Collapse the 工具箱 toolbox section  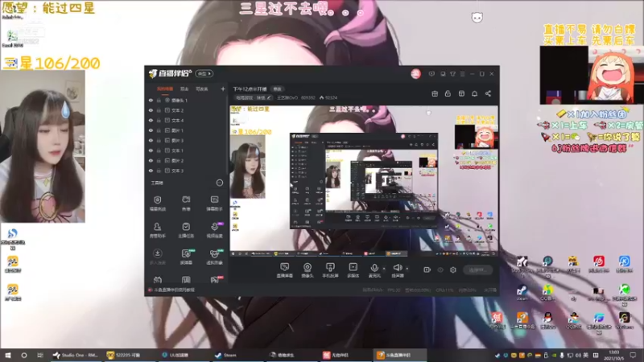click(219, 183)
